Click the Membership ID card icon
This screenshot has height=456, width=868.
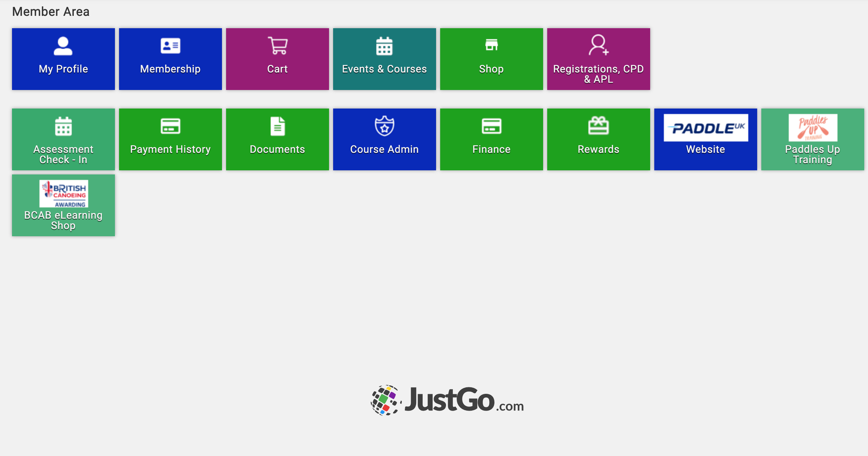pyautogui.click(x=171, y=46)
